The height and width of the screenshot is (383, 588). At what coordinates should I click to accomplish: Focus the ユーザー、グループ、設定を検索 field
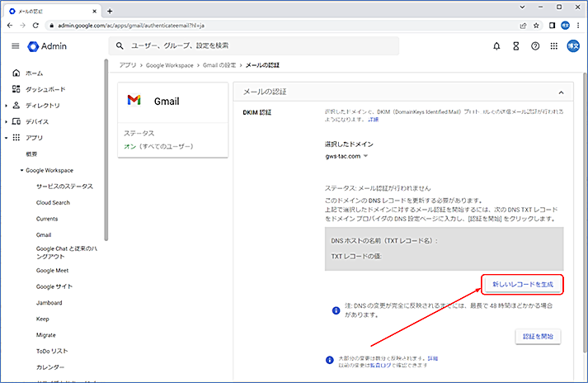[254, 45]
